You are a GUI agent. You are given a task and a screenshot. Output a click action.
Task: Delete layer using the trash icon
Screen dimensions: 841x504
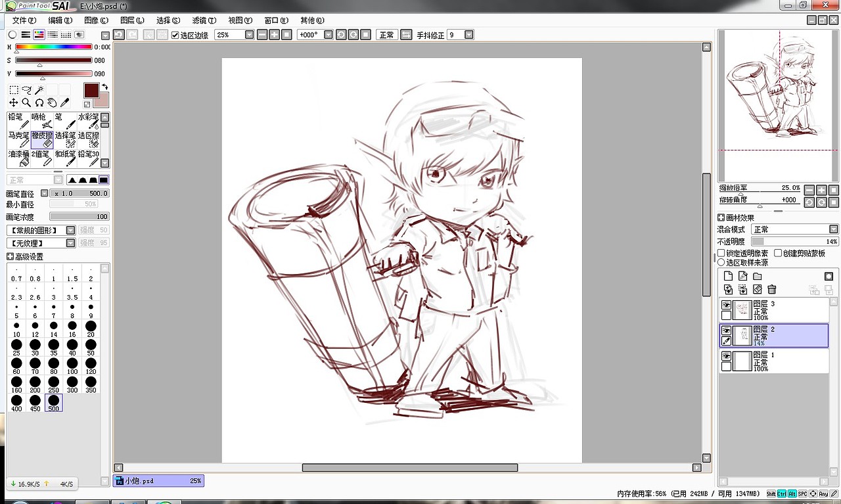coord(772,289)
